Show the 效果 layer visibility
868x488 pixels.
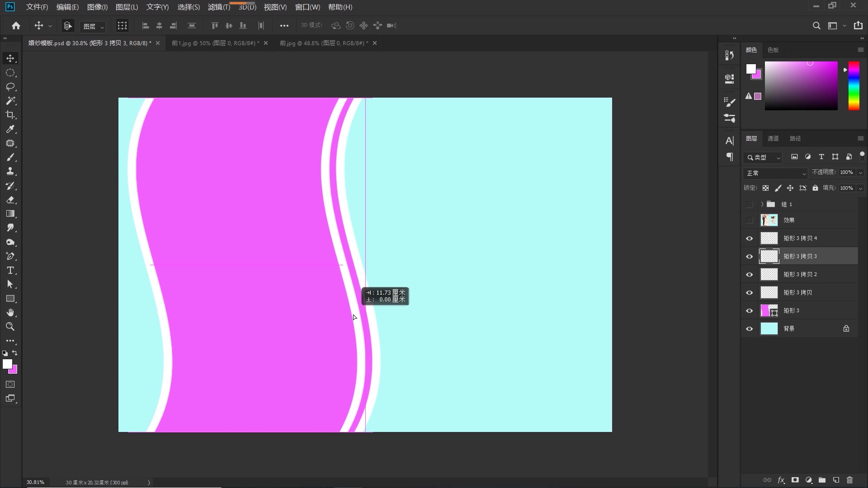pos(749,220)
